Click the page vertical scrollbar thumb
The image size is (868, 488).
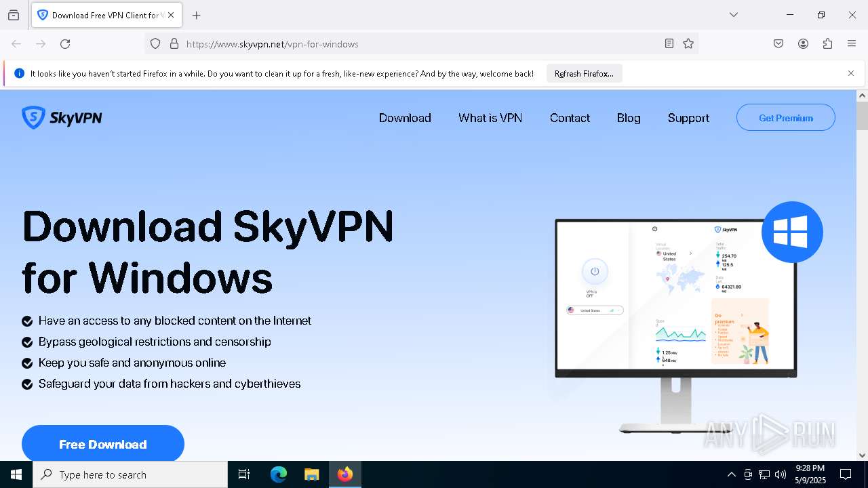862,116
